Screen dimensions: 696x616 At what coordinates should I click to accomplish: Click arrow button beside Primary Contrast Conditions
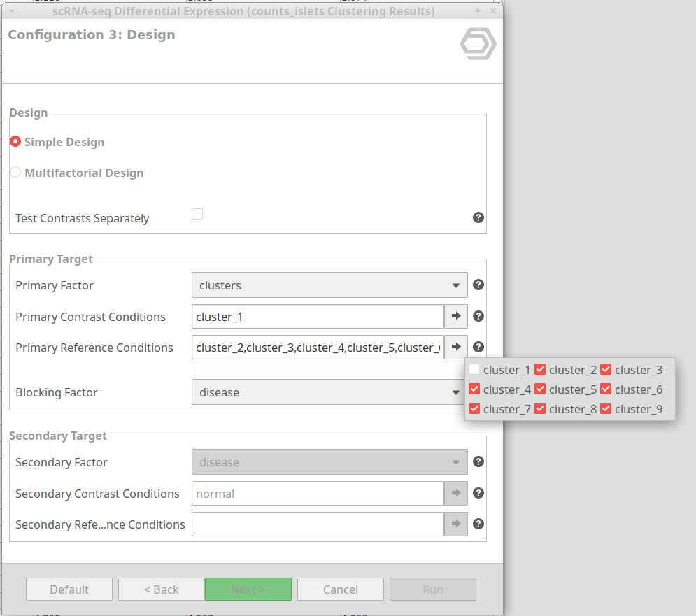(456, 316)
